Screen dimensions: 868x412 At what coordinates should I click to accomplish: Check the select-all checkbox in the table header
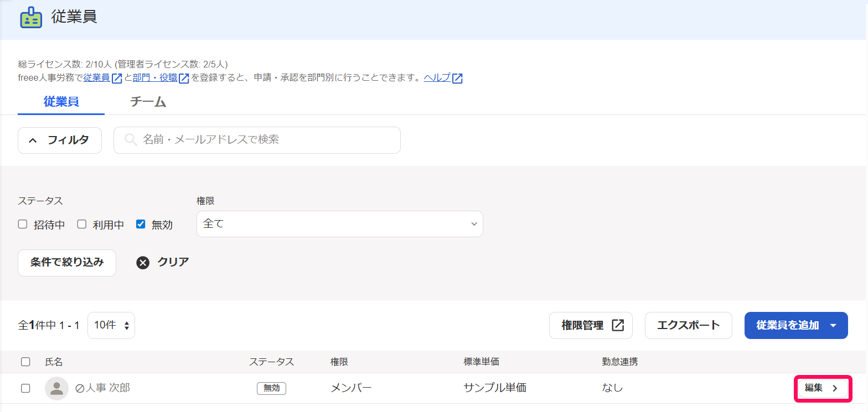[25, 362]
